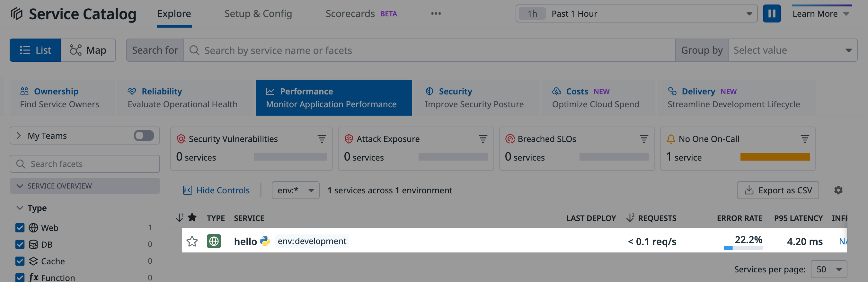868x282 pixels.
Task: Click the search magnifier icon in the service search
Action: [194, 50]
